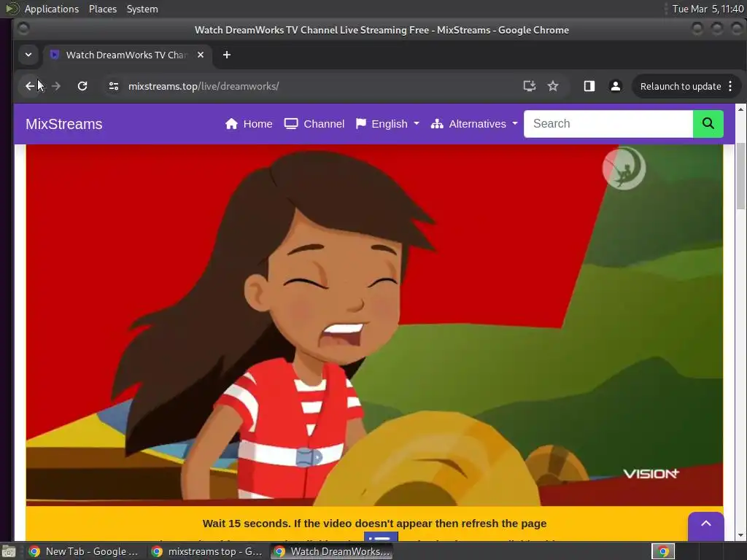Switch to New Tab - Google taskbar window
Viewport: 747px width, 560px height.
(83, 551)
